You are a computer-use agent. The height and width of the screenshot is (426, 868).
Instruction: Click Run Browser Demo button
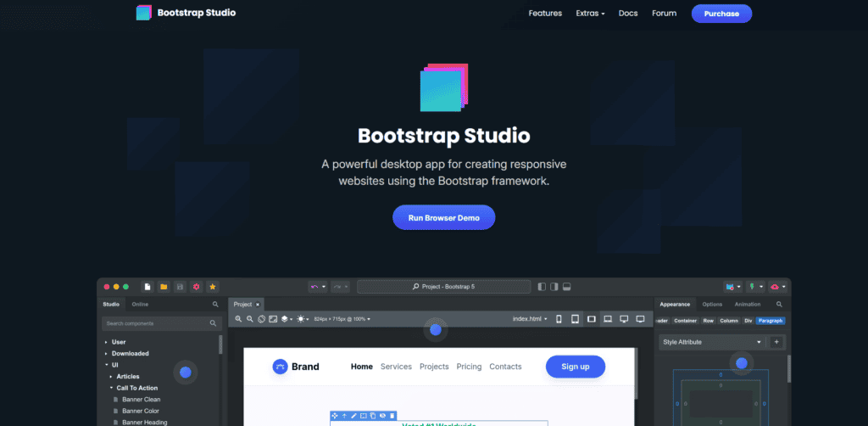click(x=444, y=217)
